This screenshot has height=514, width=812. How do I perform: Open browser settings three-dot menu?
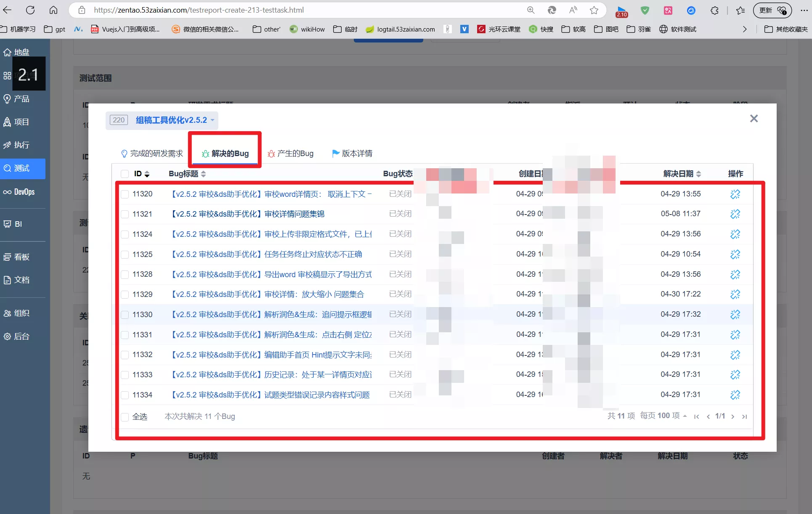click(x=804, y=10)
